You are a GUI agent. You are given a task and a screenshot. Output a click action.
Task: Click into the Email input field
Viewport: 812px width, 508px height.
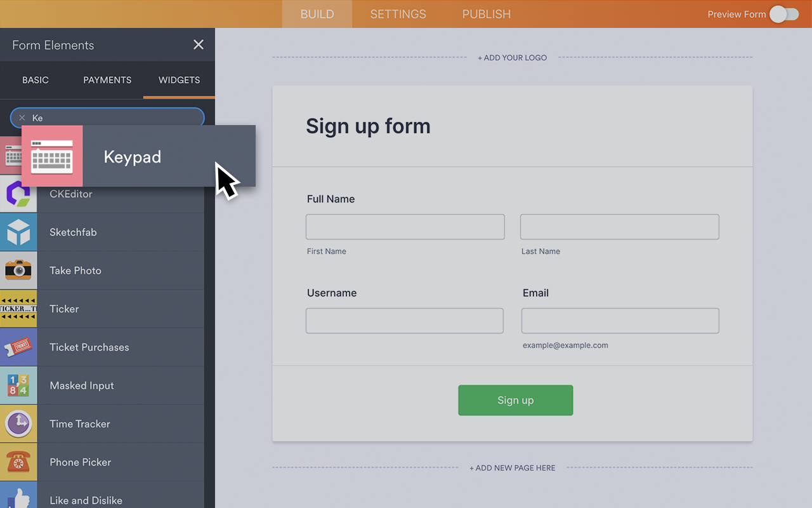620,321
